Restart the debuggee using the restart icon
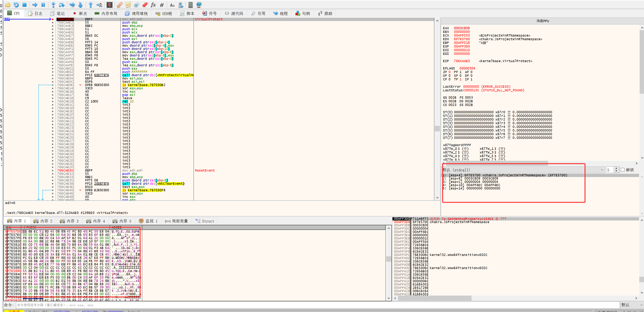644x312 pixels. 16,5
